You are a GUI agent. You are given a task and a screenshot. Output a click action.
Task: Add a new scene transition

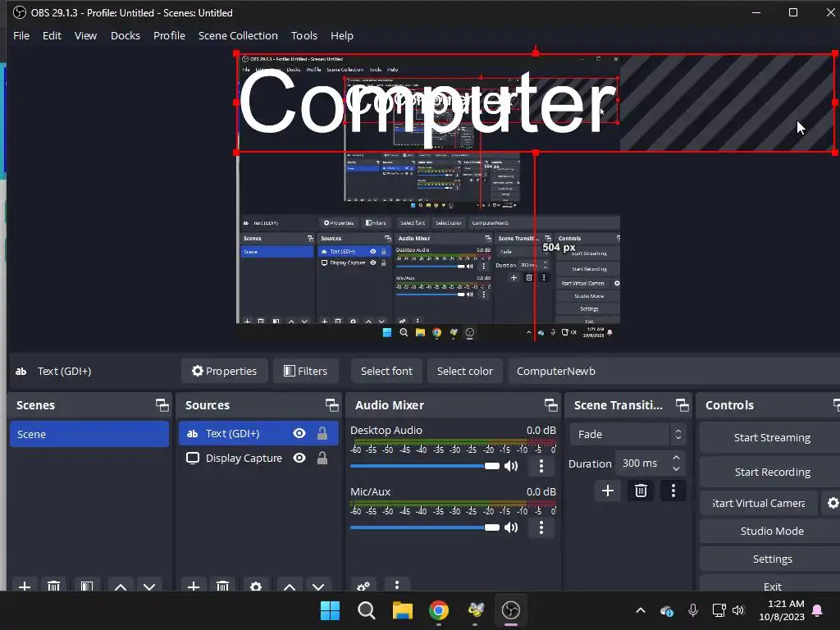coord(608,491)
